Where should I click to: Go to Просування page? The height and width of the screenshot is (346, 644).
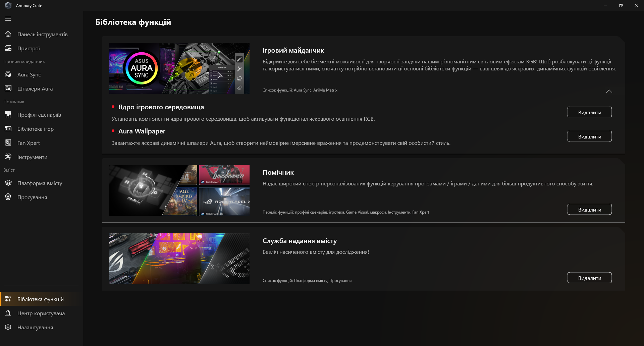point(42,197)
